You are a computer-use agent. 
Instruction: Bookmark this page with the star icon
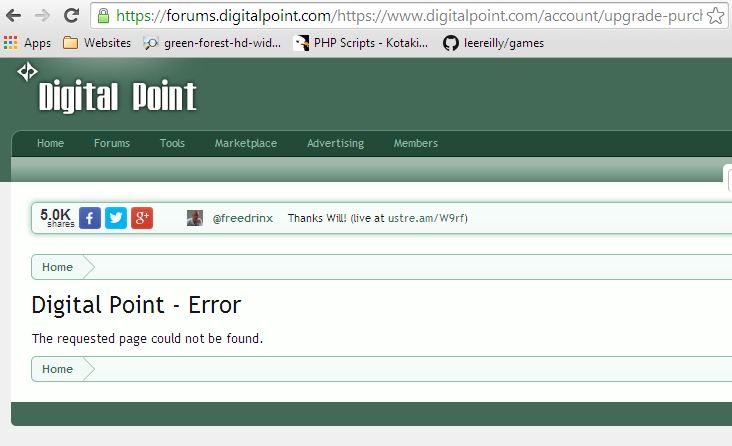point(715,16)
